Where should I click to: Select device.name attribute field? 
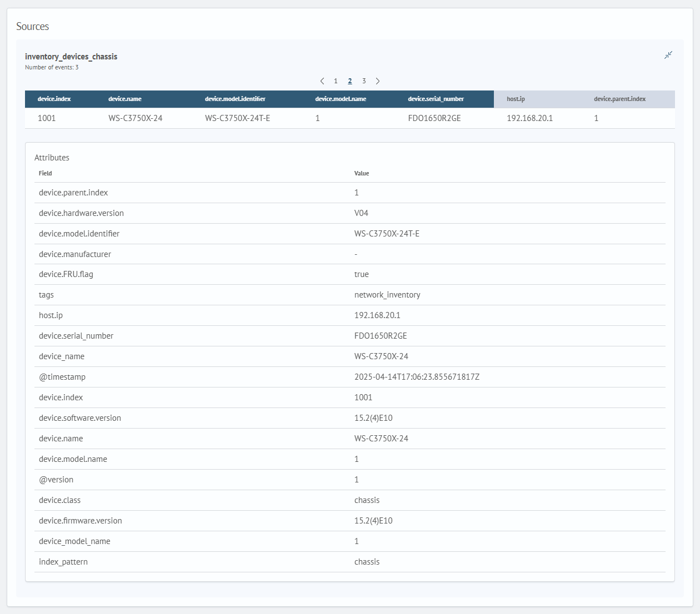click(x=61, y=439)
